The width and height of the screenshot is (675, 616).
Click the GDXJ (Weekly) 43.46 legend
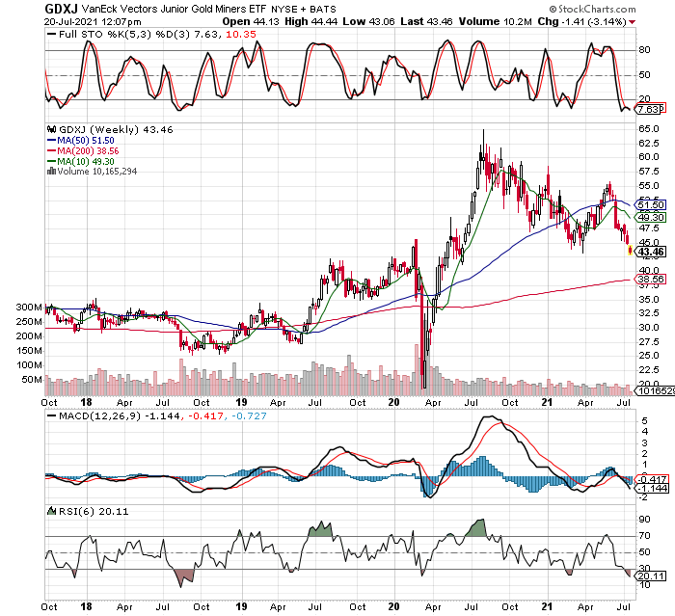click(x=116, y=129)
